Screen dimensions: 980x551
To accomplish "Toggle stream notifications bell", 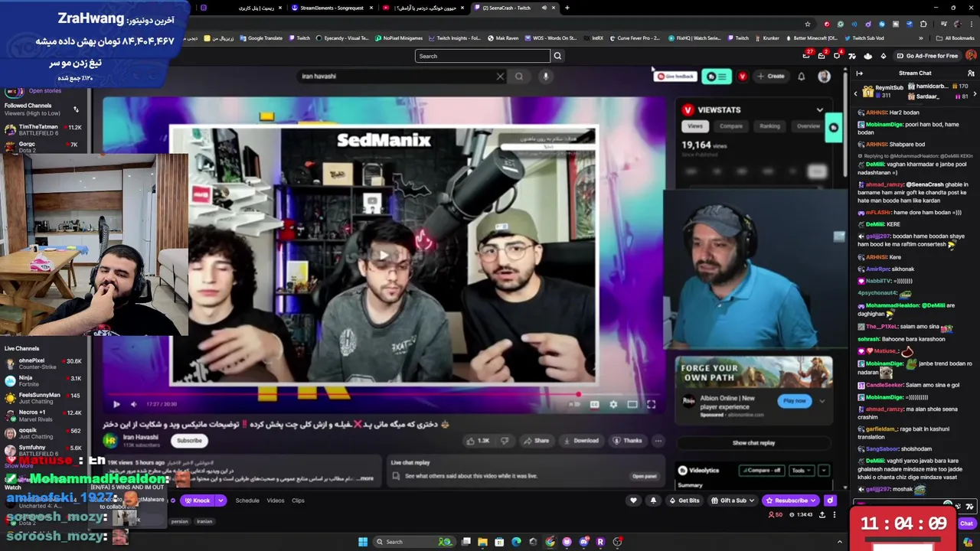I will 653,500.
